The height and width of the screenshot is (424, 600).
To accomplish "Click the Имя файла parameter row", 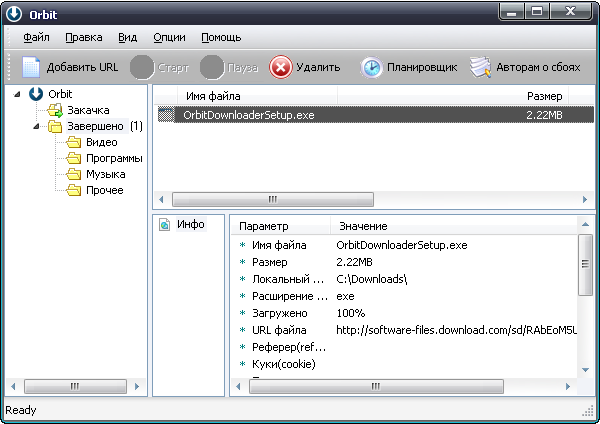I will pos(405,245).
